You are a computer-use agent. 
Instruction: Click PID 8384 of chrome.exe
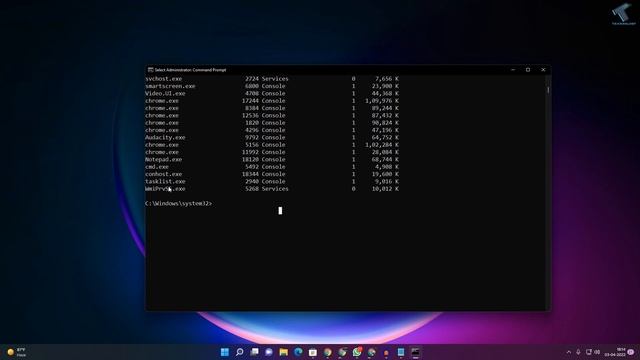[252, 108]
